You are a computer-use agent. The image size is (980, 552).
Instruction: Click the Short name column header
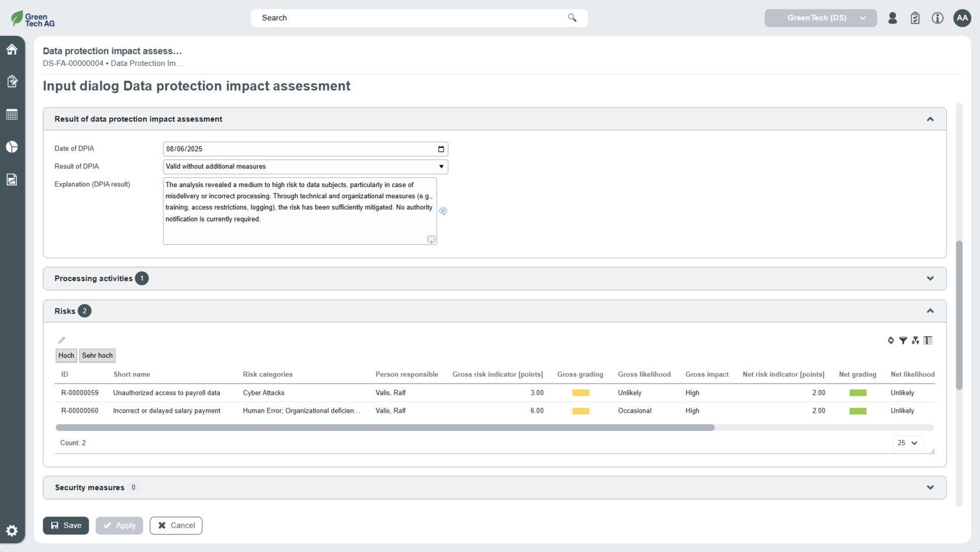[x=131, y=374]
